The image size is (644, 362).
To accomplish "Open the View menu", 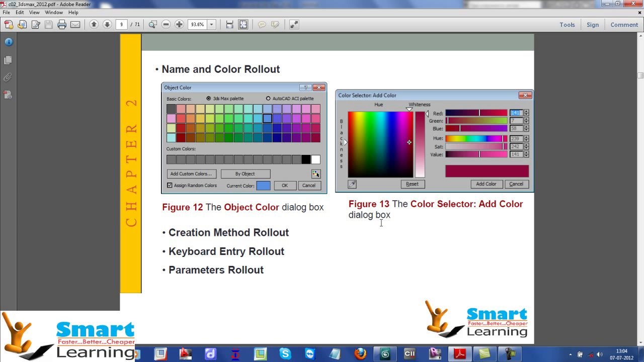I will click(x=34, y=12).
